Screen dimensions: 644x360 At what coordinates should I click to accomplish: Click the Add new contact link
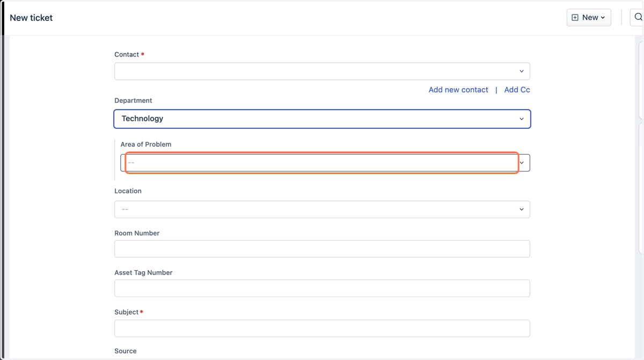(x=458, y=90)
